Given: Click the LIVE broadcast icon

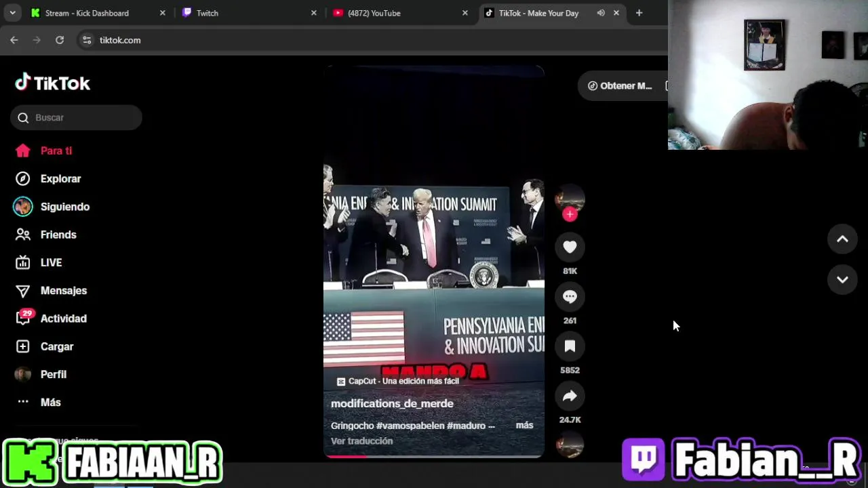Looking at the screenshot, I should 23,262.
